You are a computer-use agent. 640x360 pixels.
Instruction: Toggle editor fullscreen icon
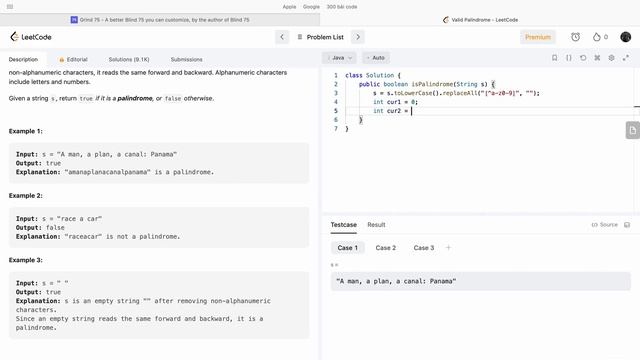coord(626,58)
